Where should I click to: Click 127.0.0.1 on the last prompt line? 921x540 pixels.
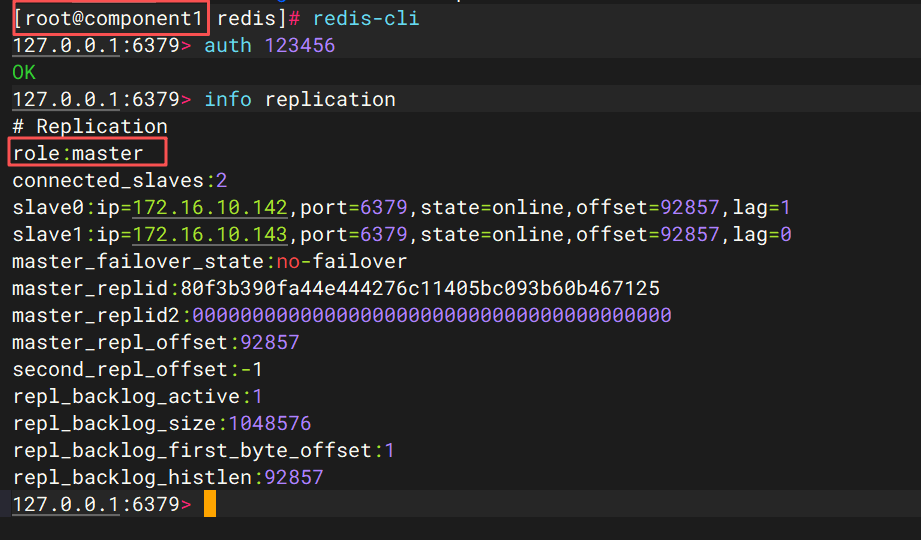pyautogui.click(x=66, y=505)
